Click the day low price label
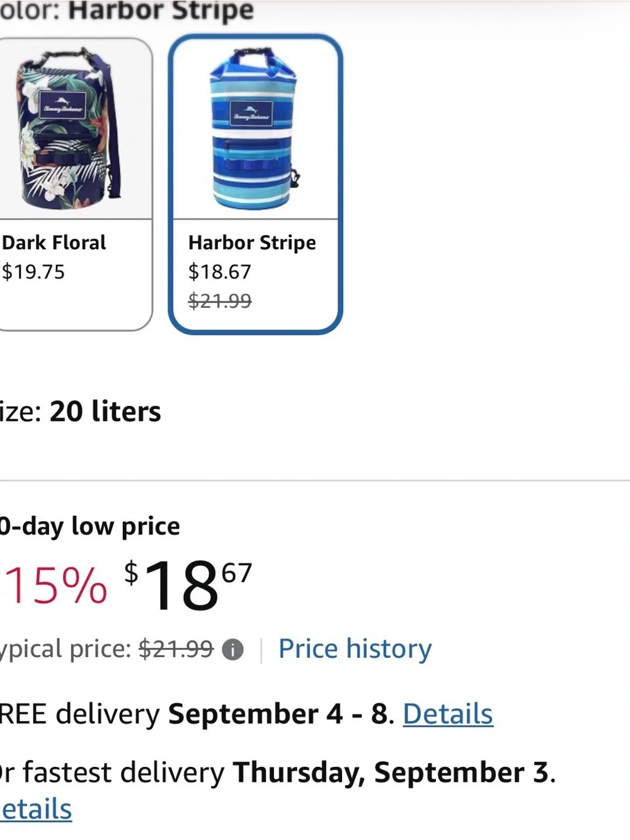 [x=90, y=526]
